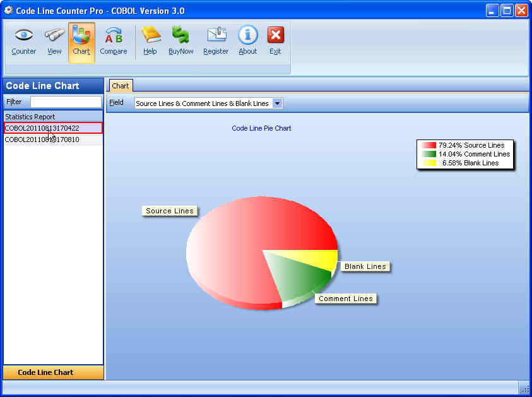Select report COBOL20110813170810
This screenshot has width=532, height=397.
(x=42, y=139)
